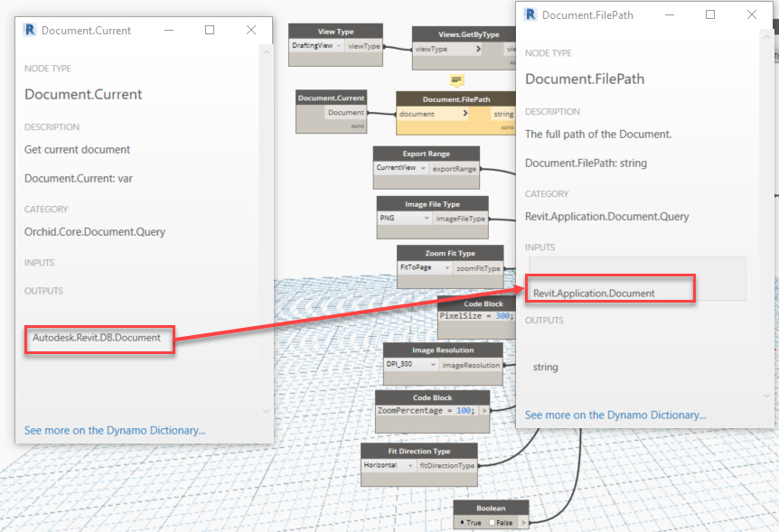Click the Zoom Fit Type node header
This screenshot has width=779, height=532.
[450, 253]
